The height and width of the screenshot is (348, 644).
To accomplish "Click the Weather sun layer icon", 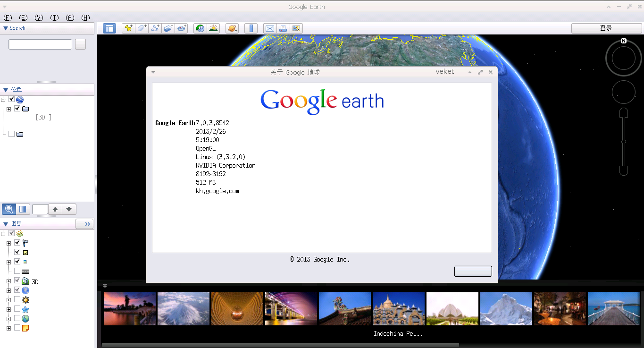I will [x=25, y=300].
